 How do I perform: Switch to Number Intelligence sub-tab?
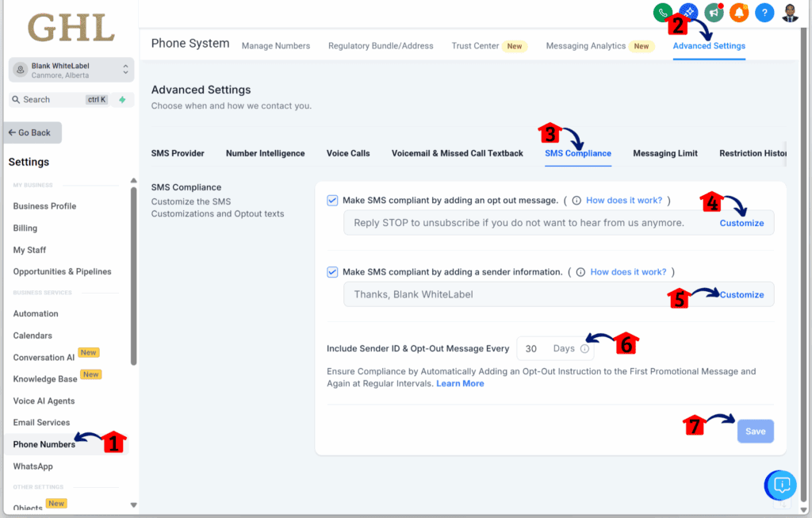tap(265, 153)
